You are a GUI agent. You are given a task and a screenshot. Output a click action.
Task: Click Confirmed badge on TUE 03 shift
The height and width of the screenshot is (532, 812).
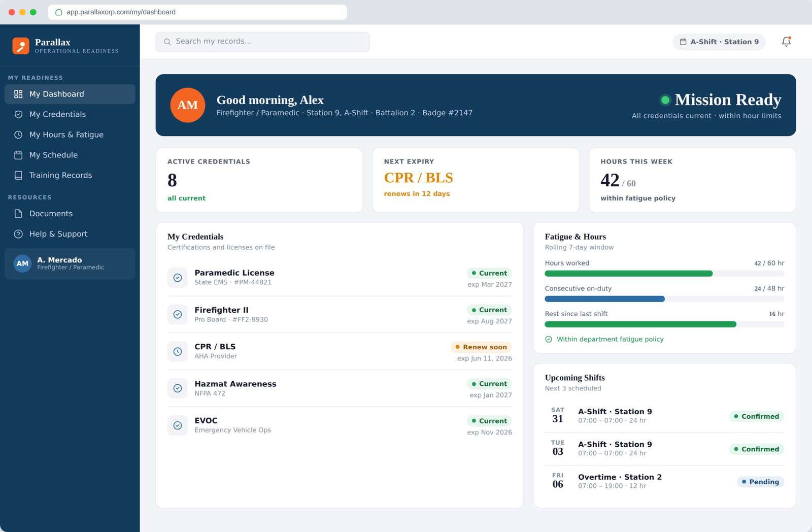click(x=757, y=449)
